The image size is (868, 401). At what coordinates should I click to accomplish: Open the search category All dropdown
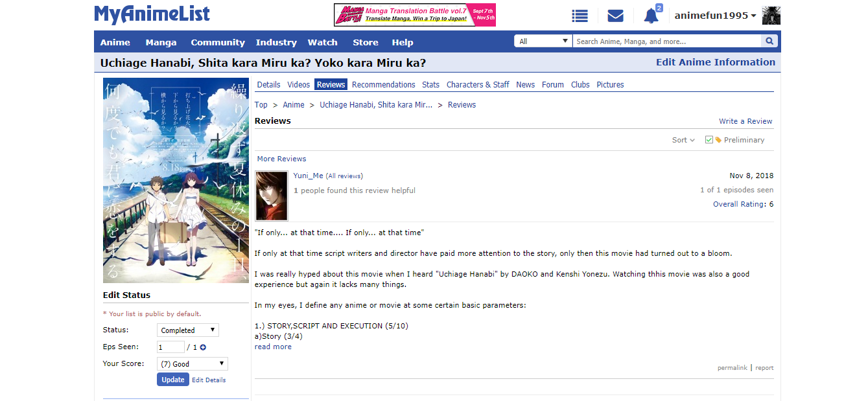tap(543, 41)
